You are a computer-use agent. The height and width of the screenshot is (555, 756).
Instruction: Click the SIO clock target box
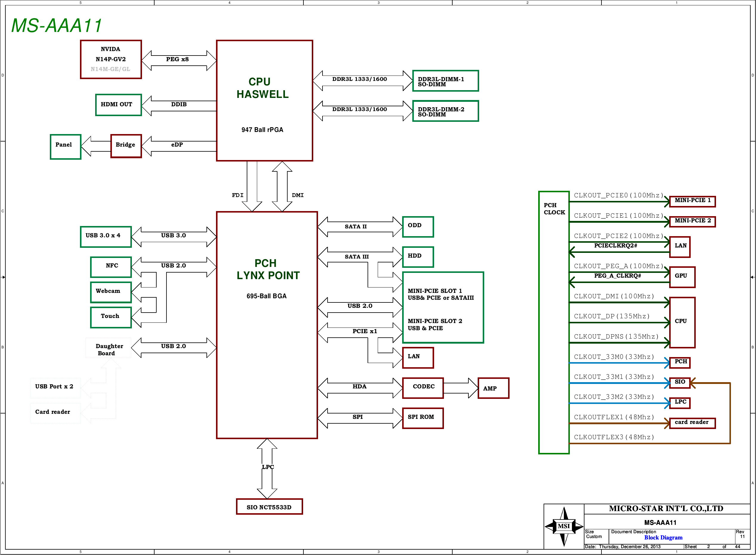tap(680, 383)
